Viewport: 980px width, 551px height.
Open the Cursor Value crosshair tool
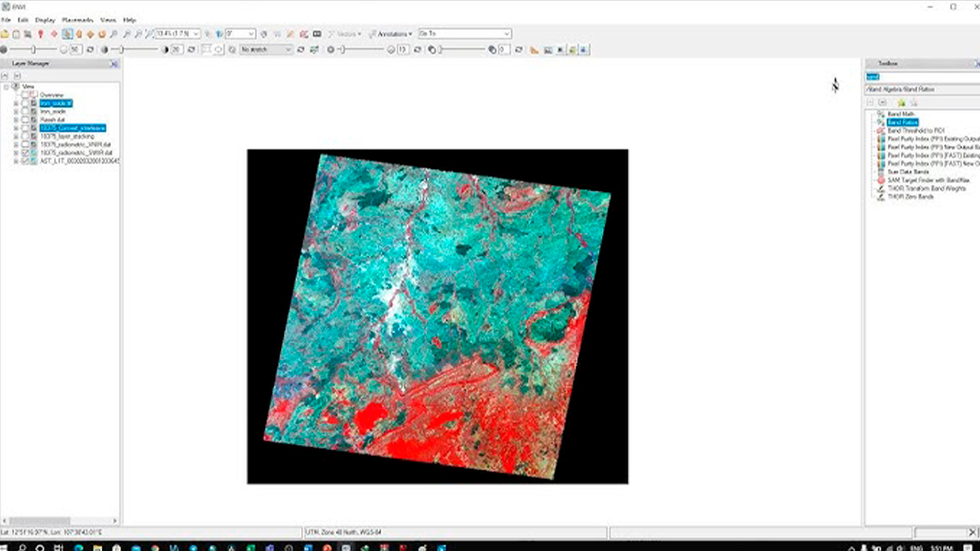point(54,34)
